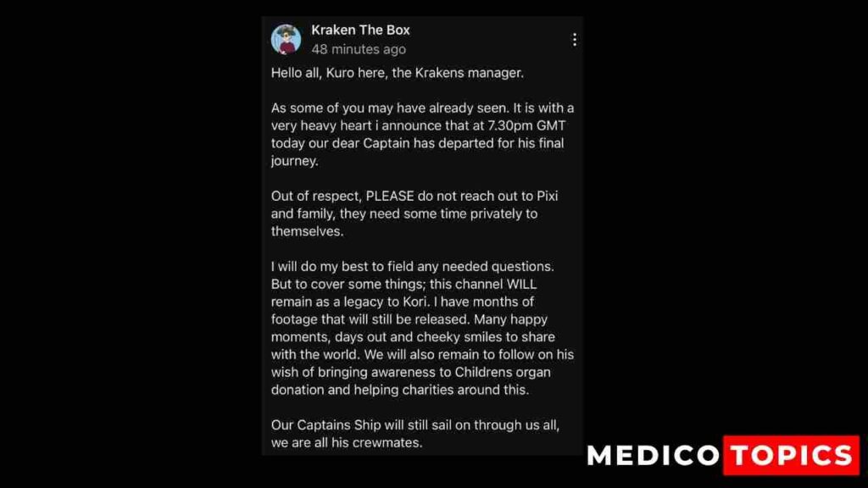This screenshot has width=868, height=488.
Task: Click the "Out of respect" phrase
Action: (315, 196)
